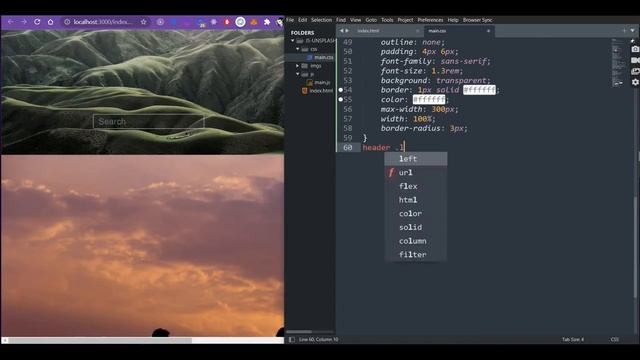The width and height of the screenshot is (640, 360).
Task: Open index.html in the sidebar
Action: pyautogui.click(x=321, y=91)
